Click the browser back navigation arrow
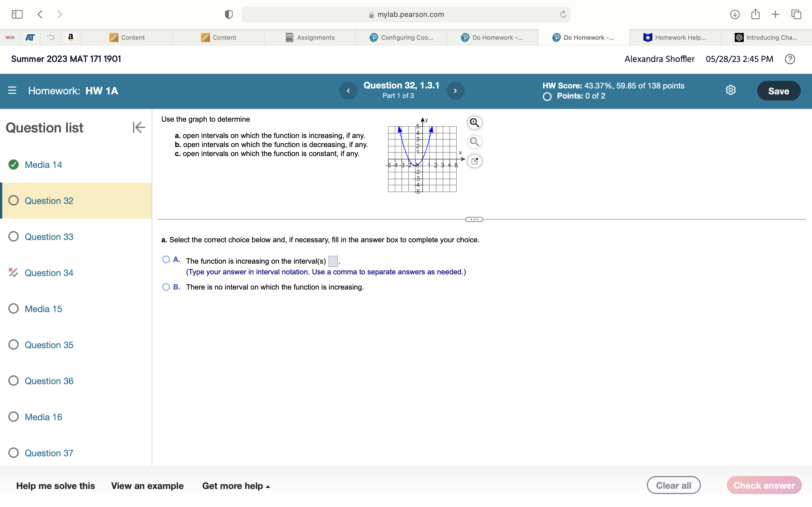812x507 pixels. [40, 14]
